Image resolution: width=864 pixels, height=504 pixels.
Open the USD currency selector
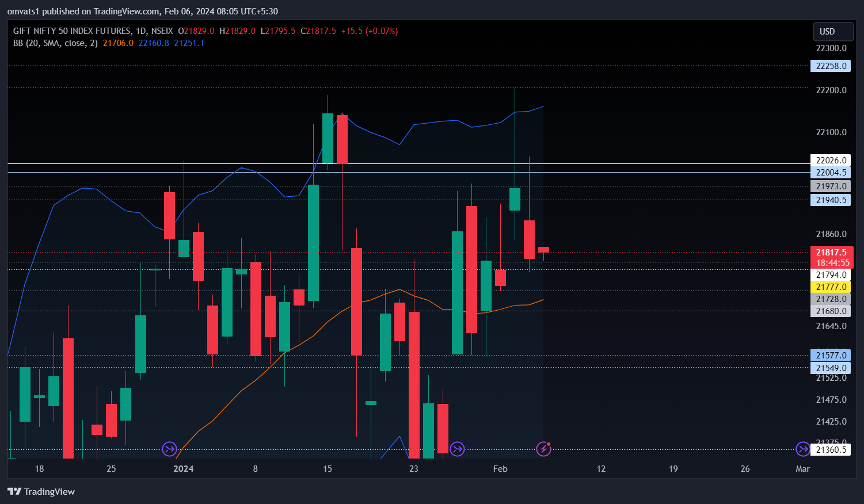pyautogui.click(x=832, y=32)
